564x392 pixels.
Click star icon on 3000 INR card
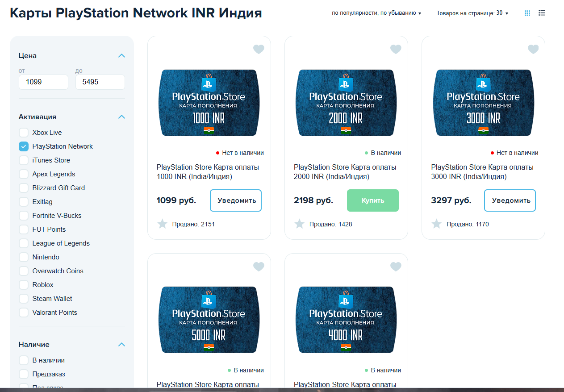[x=436, y=224]
